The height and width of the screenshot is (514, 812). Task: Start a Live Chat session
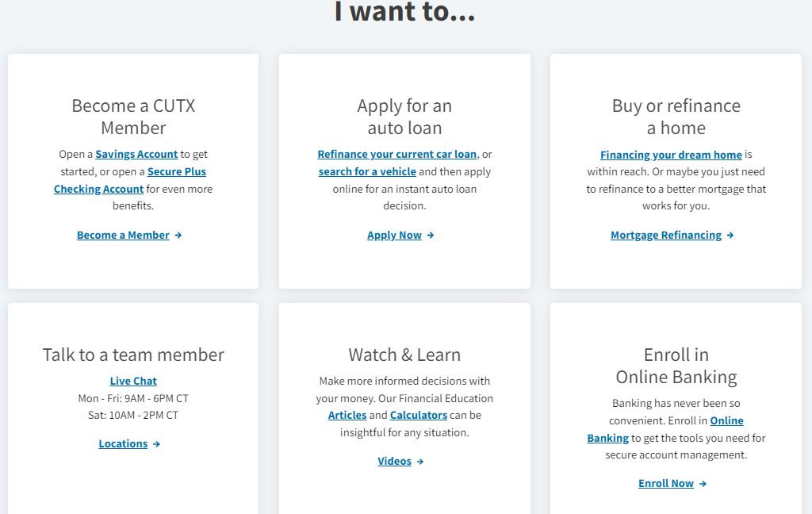click(x=133, y=382)
